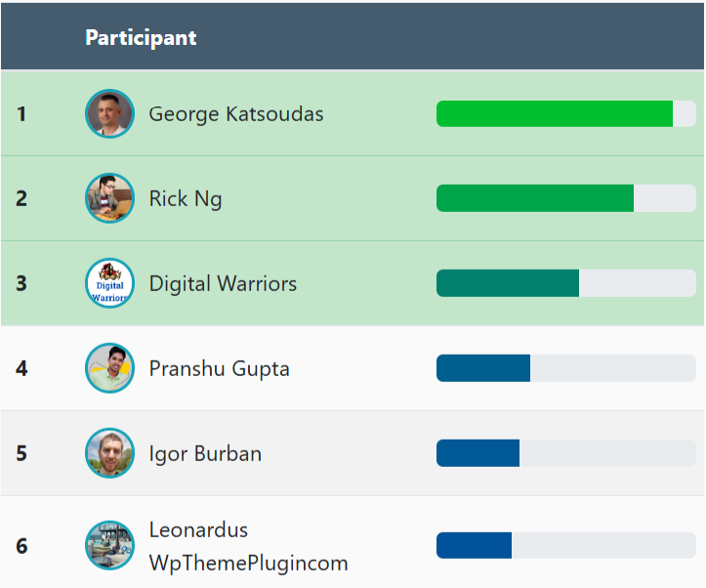Click Igor Burban's profile avatar
Viewport: 706px width, 588px height.
[109, 453]
